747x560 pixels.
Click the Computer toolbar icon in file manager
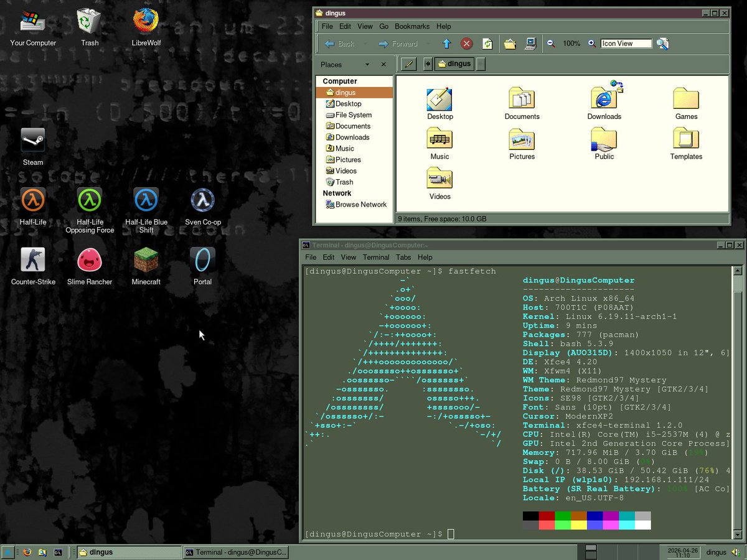tap(530, 44)
